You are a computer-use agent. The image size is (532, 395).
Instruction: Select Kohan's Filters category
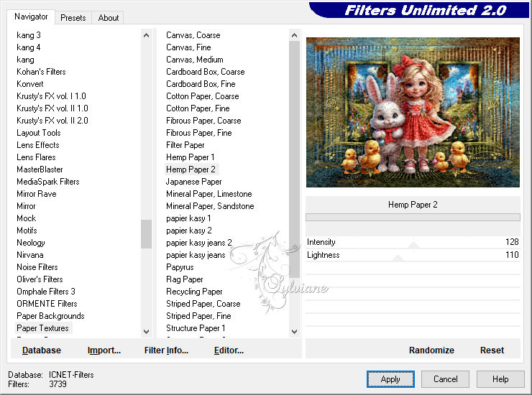pos(41,72)
